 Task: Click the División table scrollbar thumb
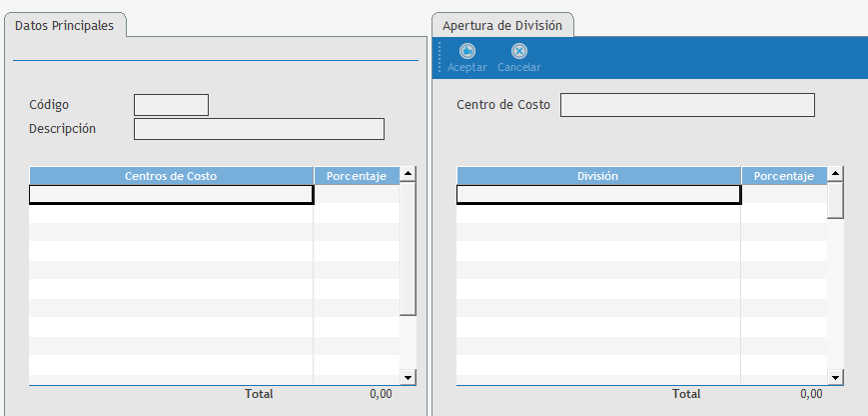point(835,200)
